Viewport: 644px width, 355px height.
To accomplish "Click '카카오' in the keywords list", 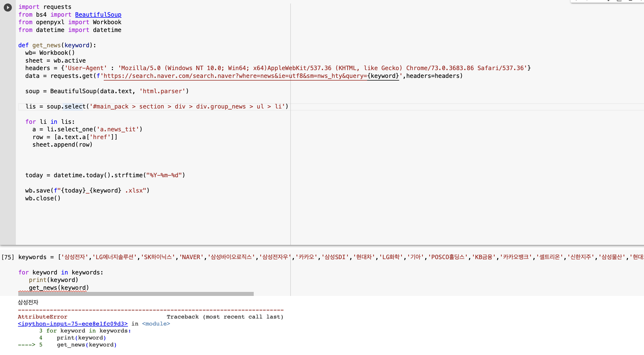I will pyautogui.click(x=306, y=257).
